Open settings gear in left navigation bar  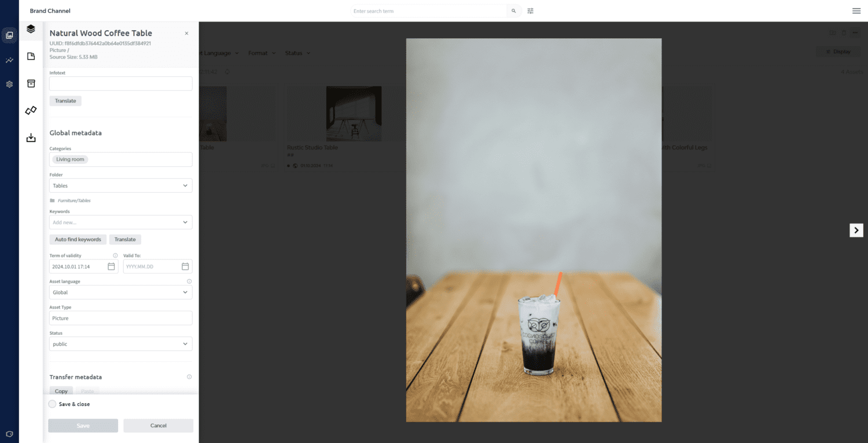pyautogui.click(x=9, y=84)
